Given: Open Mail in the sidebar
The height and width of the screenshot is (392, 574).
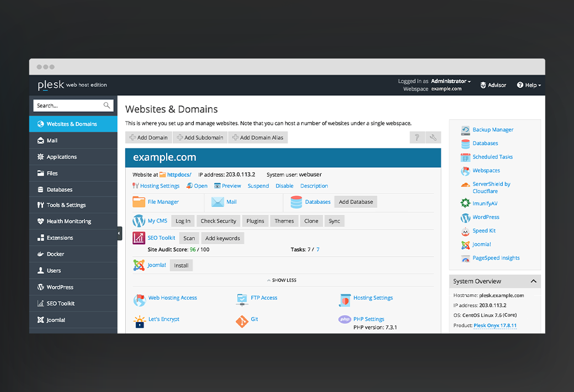Looking at the screenshot, I should click(73, 141).
